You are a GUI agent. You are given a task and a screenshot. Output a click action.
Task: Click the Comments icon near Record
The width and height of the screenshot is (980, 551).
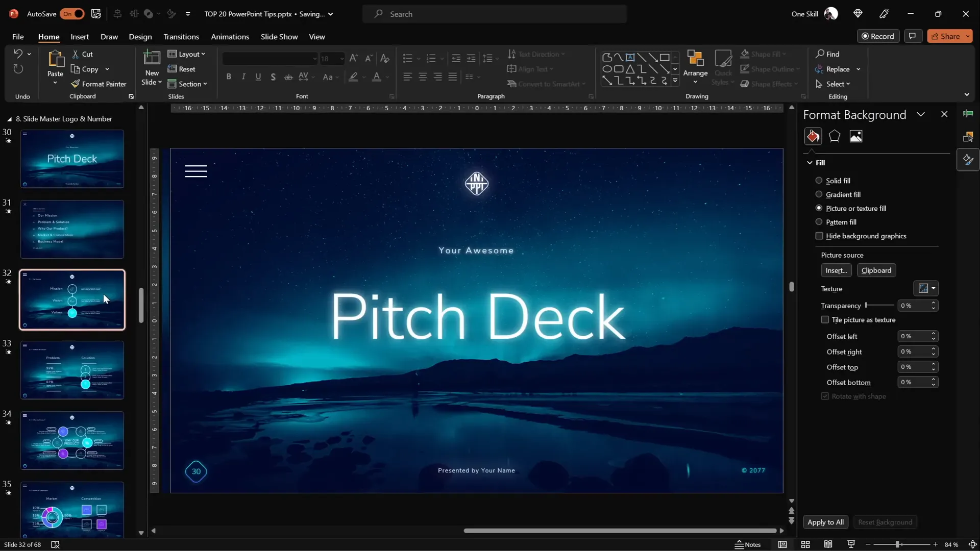point(912,36)
